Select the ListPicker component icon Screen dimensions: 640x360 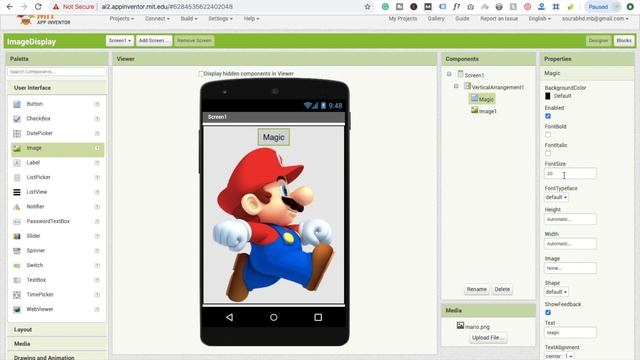[x=17, y=178]
